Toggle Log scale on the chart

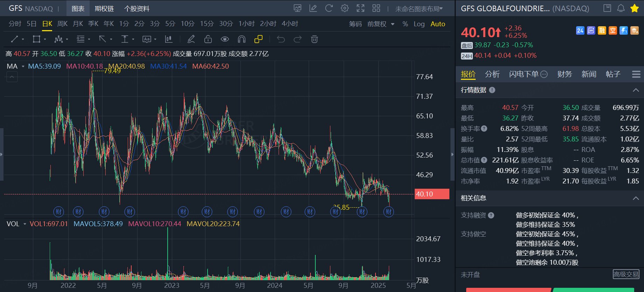[419, 24]
